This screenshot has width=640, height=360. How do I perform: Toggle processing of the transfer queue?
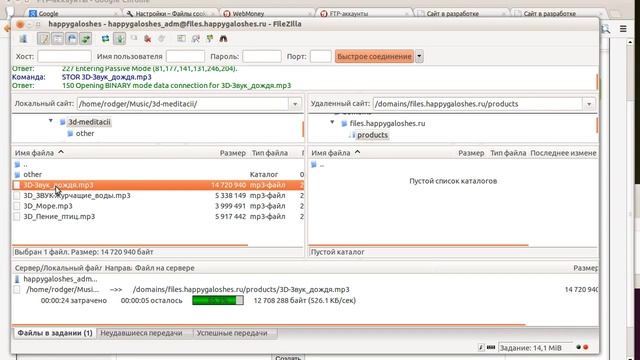pyautogui.click(x=120, y=39)
